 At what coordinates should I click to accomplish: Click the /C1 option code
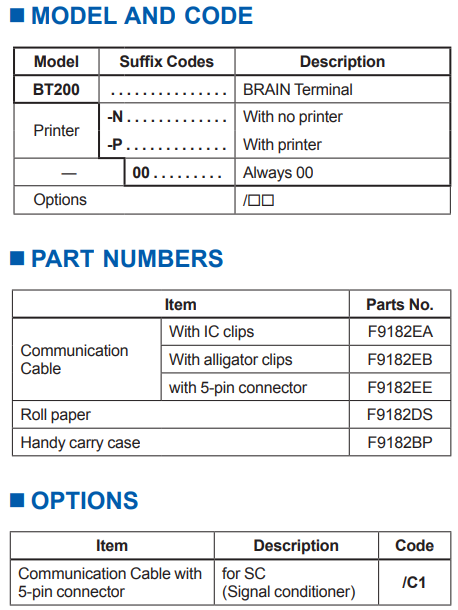(x=414, y=582)
